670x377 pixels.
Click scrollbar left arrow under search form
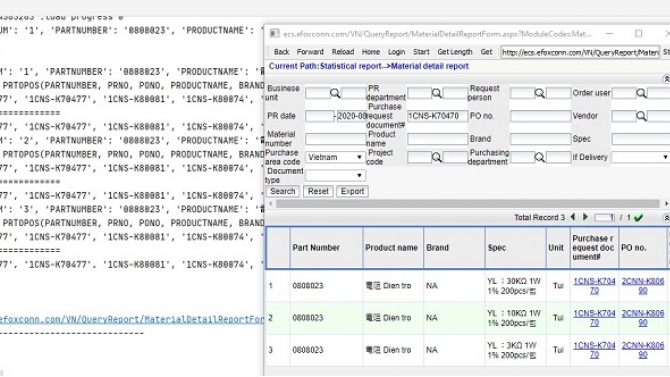click(x=270, y=203)
